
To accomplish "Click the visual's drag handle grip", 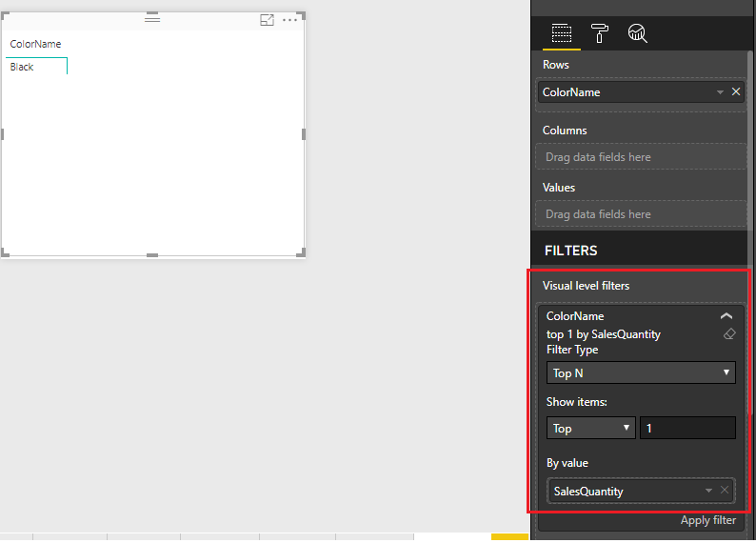I will [152, 19].
